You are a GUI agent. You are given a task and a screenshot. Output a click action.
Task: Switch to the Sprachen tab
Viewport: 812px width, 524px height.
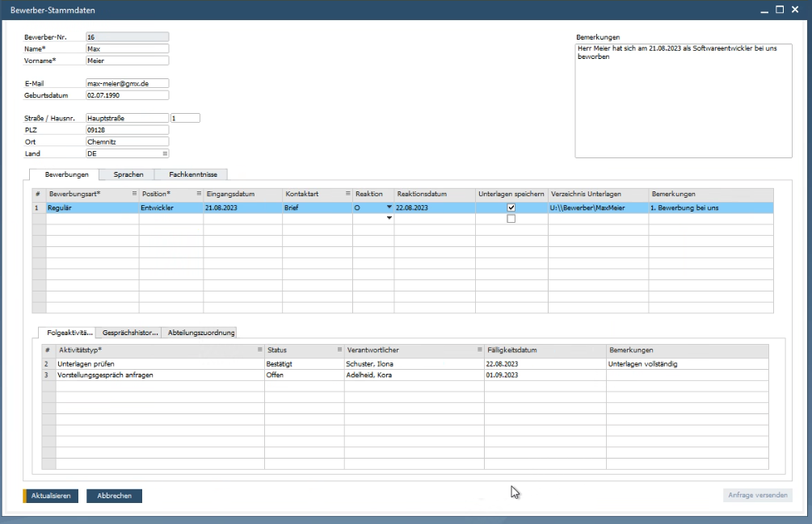click(127, 174)
